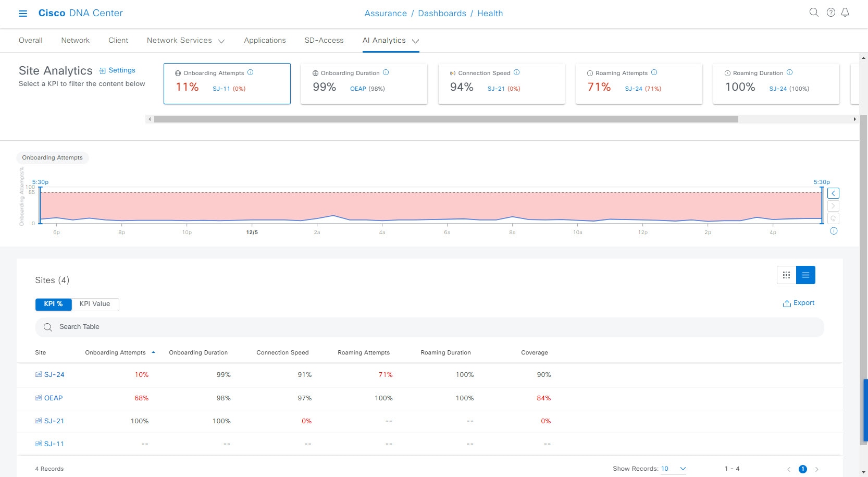The width and height of the screenshot is (868, 477).
Task: Select the KPI Value toggle
Action: 95,304
